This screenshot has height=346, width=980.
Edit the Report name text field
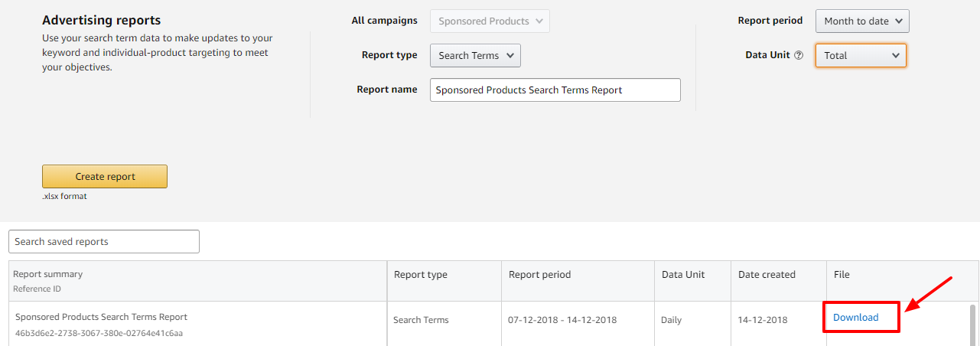555,90
